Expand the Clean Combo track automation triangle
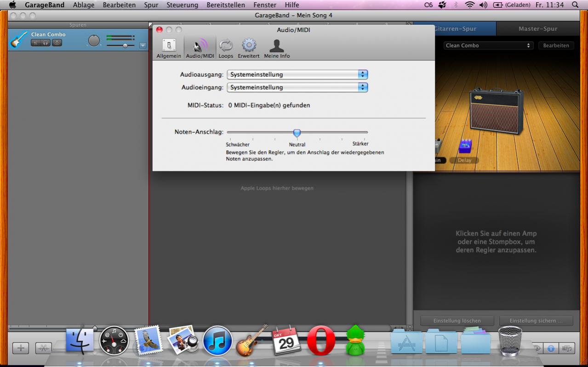 click(x=143, y=45)
